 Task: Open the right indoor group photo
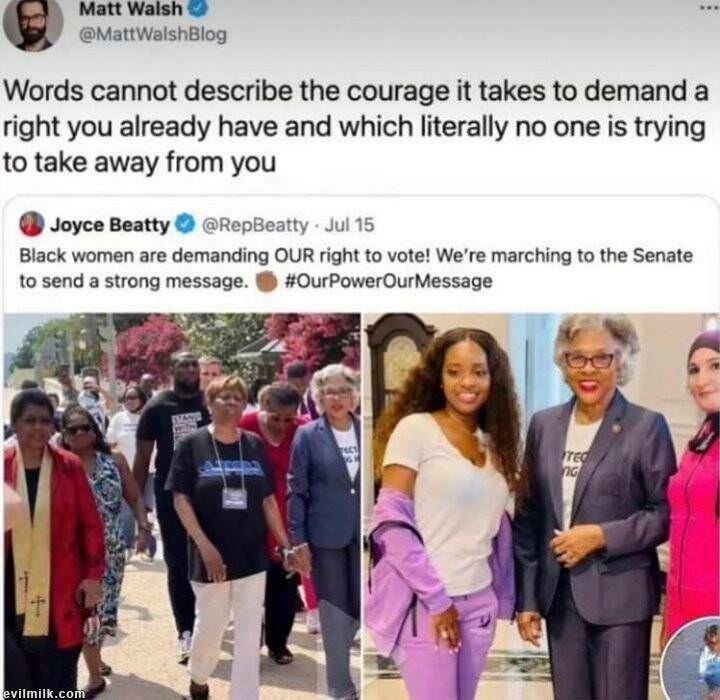[x=542, y=506]
